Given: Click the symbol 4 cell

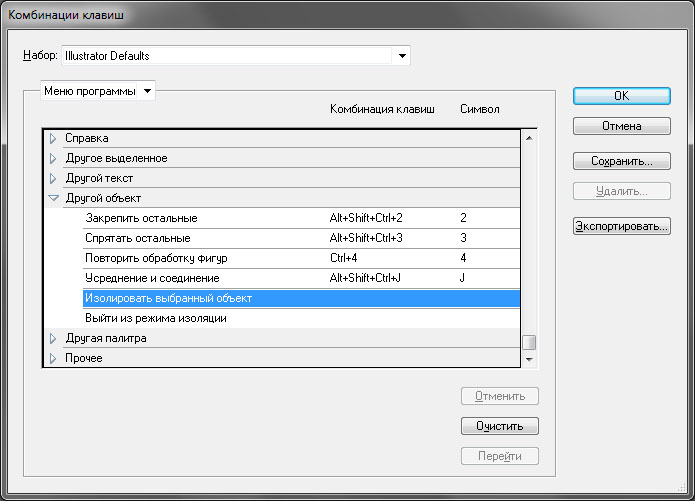Looking at the screenshot, I should pyautogui.click(x=463, y=258).
